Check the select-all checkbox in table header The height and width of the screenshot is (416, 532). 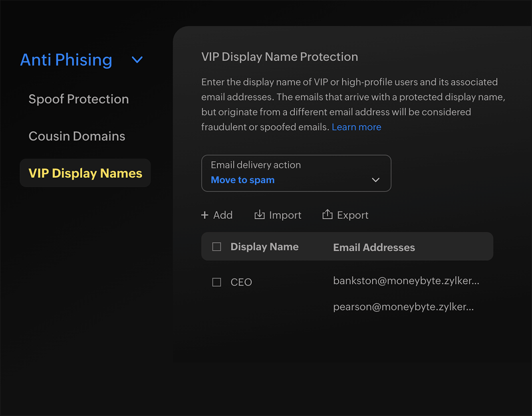click(x=216, y=246)
